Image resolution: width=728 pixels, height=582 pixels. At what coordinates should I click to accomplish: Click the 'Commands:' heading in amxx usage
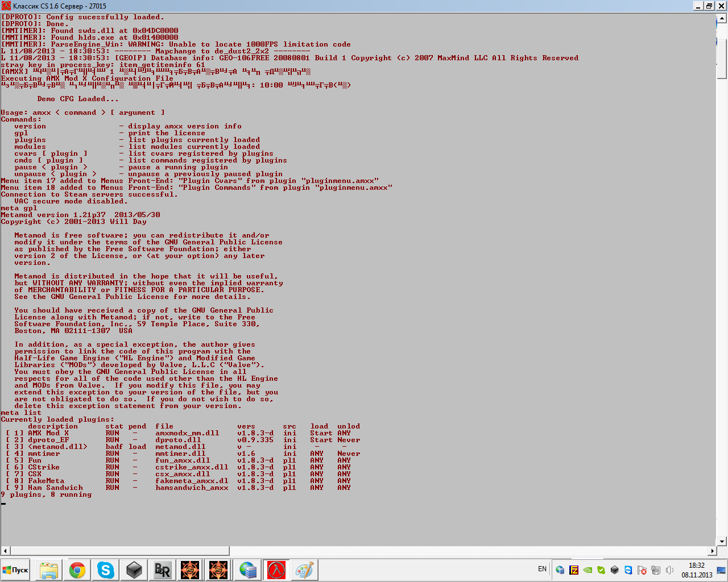tap(21, 119)
